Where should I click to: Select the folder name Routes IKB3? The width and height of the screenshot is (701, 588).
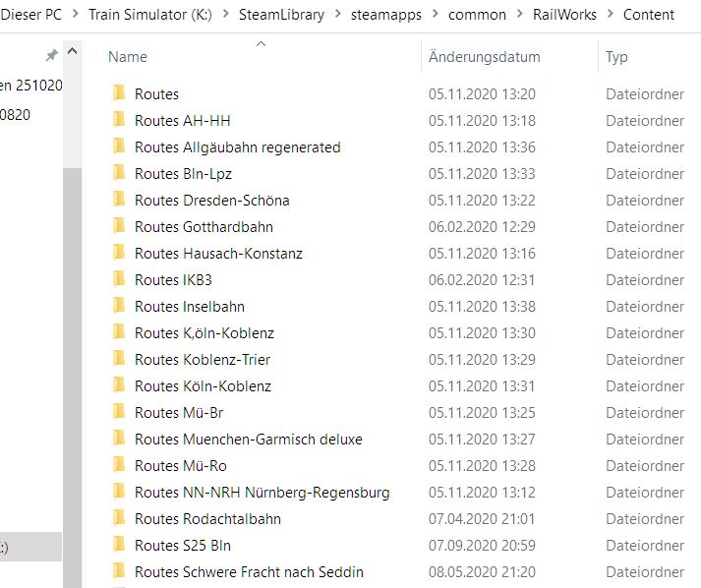[173, 279]
